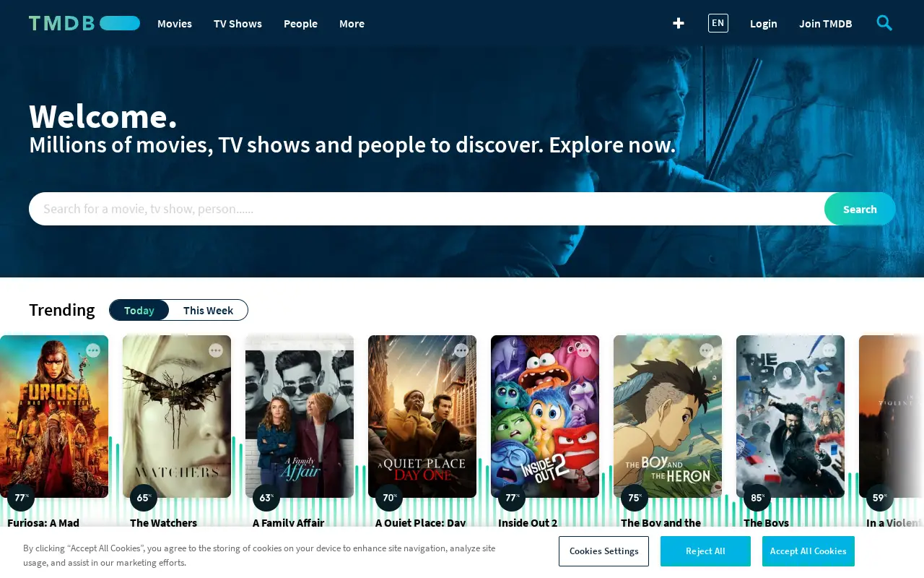924x578 pixels.
Task: Open the Furiosa movie poster
Action: 54,416
